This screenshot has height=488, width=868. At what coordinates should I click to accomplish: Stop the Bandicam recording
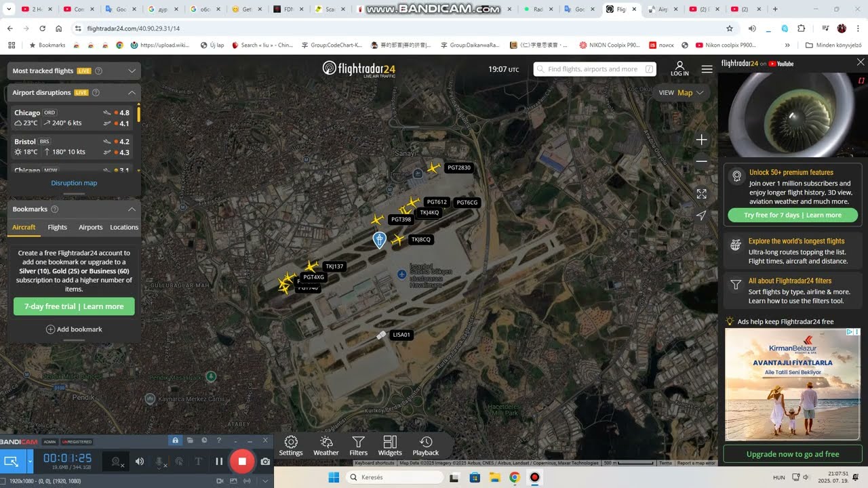(x=241, y=462)
